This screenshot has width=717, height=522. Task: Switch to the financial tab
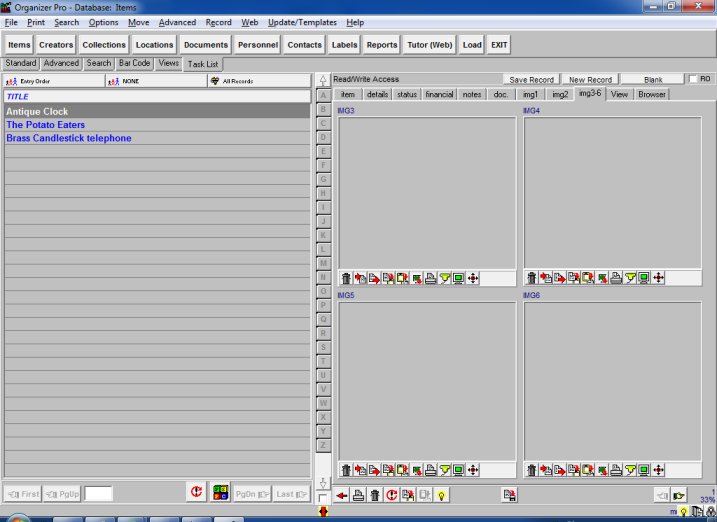tap(439, 94)
